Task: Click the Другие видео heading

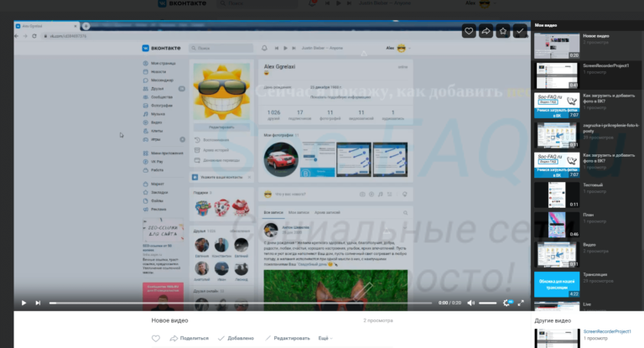Action: coord(553,320)
